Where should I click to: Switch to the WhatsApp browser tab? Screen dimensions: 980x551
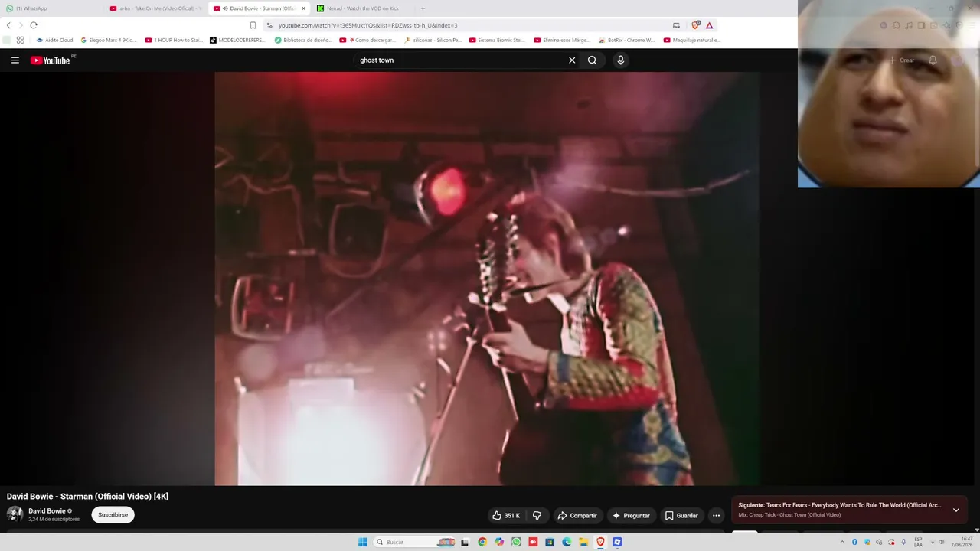(x=52, y=8)
